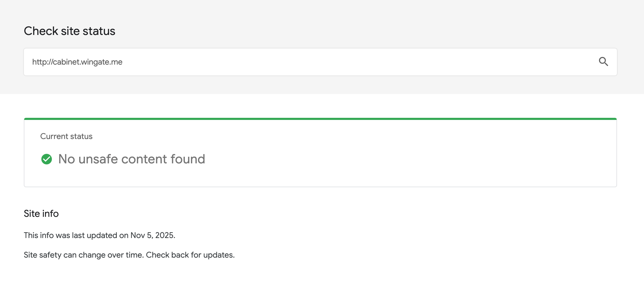
Task: Click the green bar atop the status card
Action: click(320, 119)
